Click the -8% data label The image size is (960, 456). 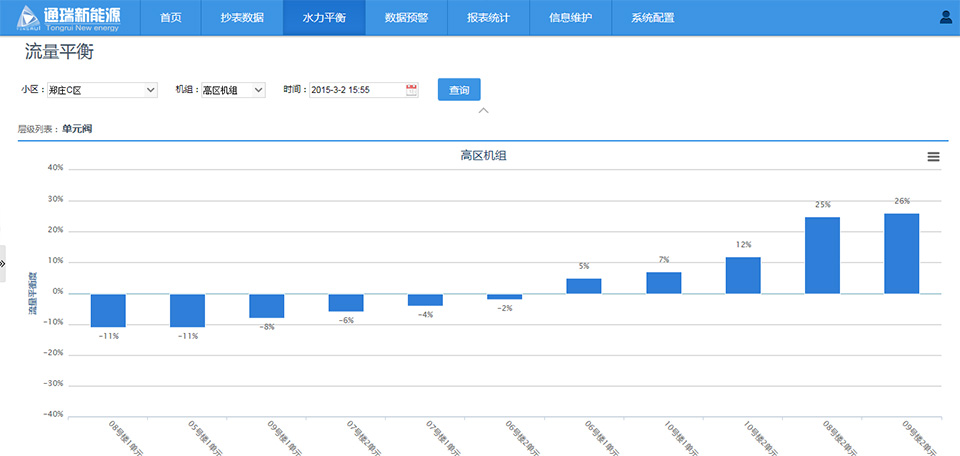(x=267, y=327)
